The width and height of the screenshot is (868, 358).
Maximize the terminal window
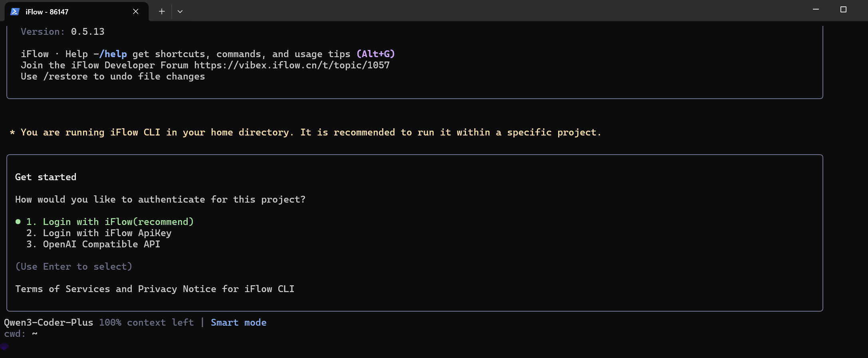pos(843,10)
